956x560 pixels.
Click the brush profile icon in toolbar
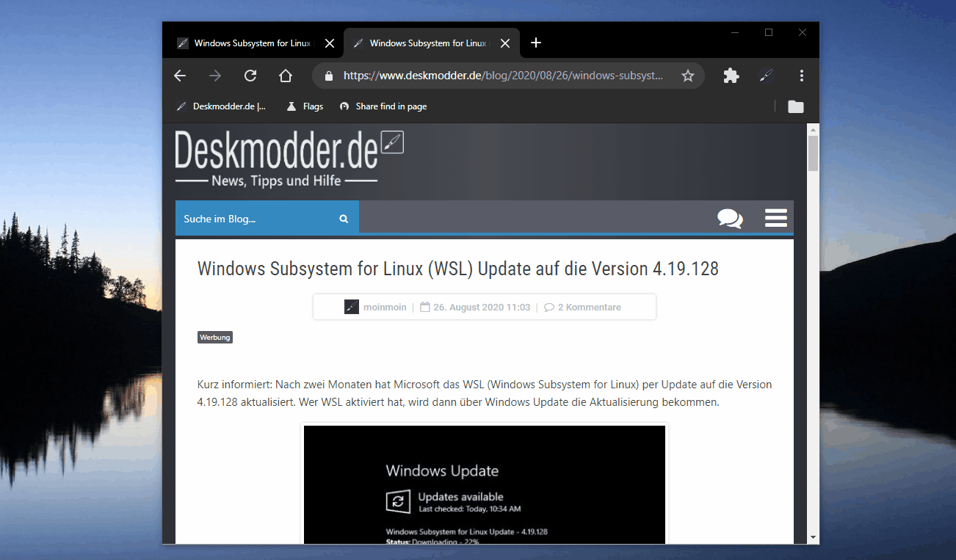click(x=767, y=76)
